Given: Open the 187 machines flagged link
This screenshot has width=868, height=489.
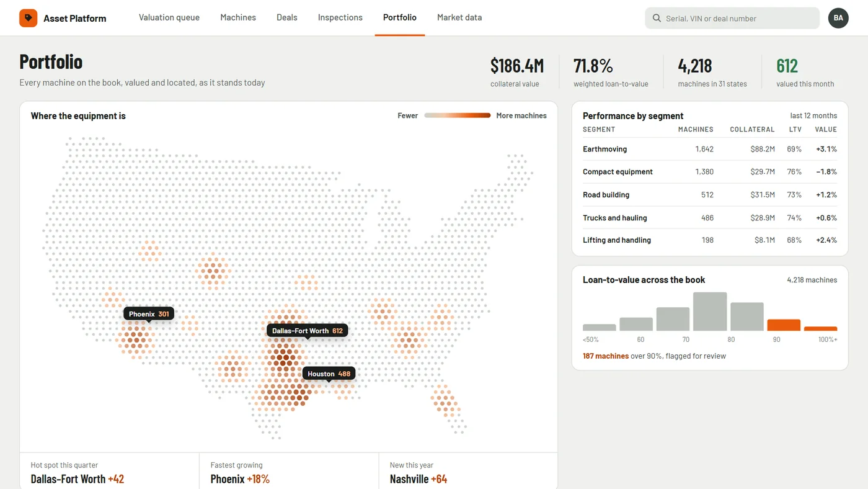Looking at the screenshot, I should click(606, 356).
